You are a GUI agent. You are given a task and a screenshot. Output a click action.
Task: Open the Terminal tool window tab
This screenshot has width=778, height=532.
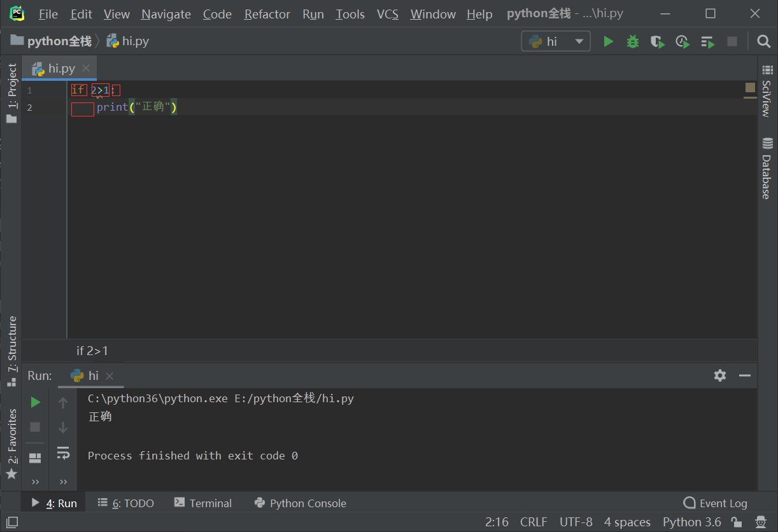203,503
